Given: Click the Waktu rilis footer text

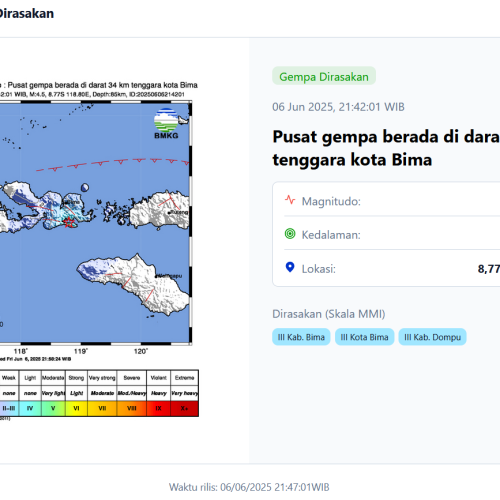Looking at the screenshot, I should click(x=249, y=487).
